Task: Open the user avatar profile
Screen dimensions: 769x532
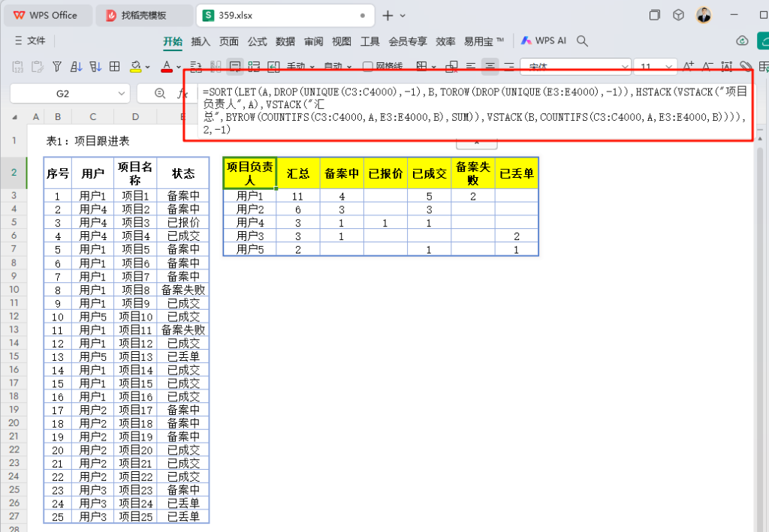Action: [x=704, y=15]
